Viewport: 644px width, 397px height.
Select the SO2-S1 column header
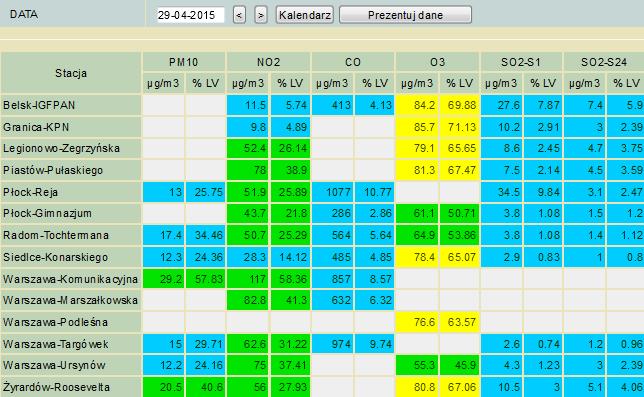pos(521,62)
